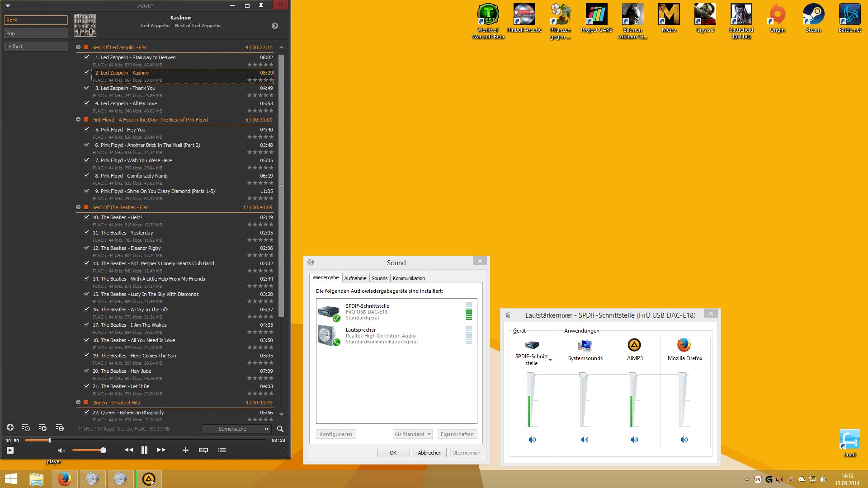This screenshot has width=868, height=488.
Task: Skip to the next track
Action: tap(161, 450)
